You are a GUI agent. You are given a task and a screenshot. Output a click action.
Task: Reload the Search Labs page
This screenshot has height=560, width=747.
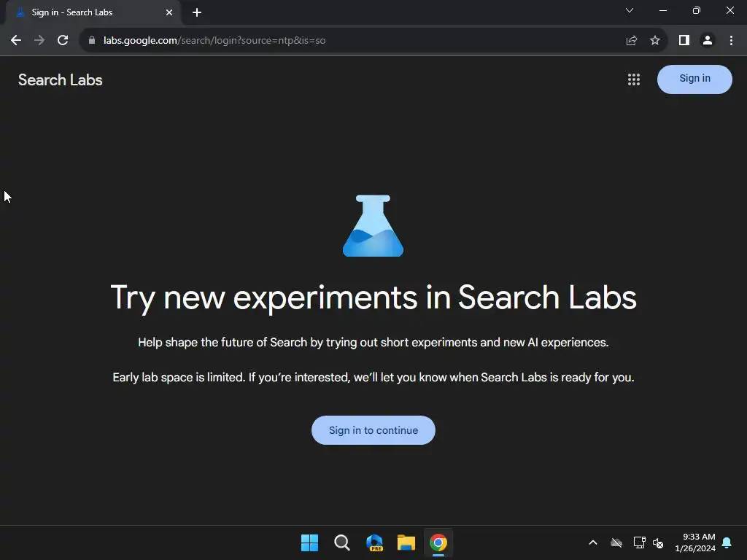63,41
